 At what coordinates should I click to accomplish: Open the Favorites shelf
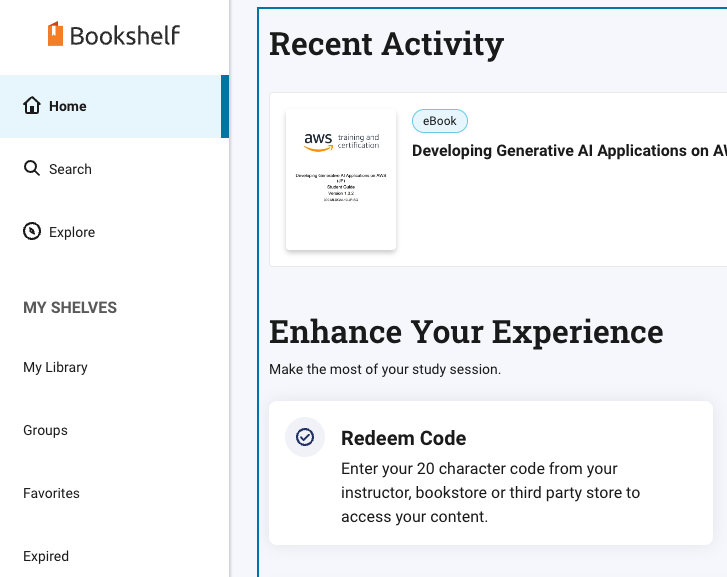tap(51, 493)
